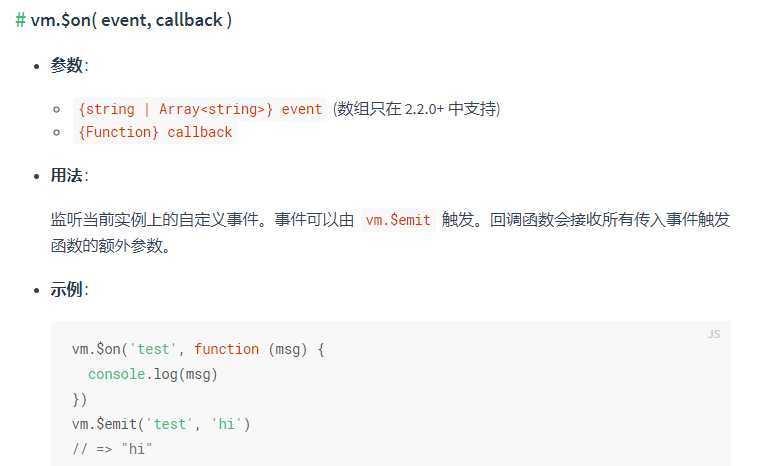Viewport: 766px width, 466px height.
Task: Click the description paragraph starting 监听当前实例
Action: pos(390,233)
